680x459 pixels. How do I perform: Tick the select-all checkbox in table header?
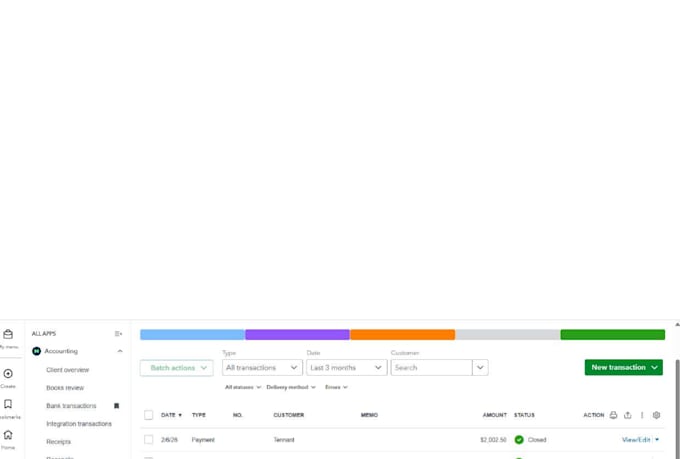click(x=148, y=415)
